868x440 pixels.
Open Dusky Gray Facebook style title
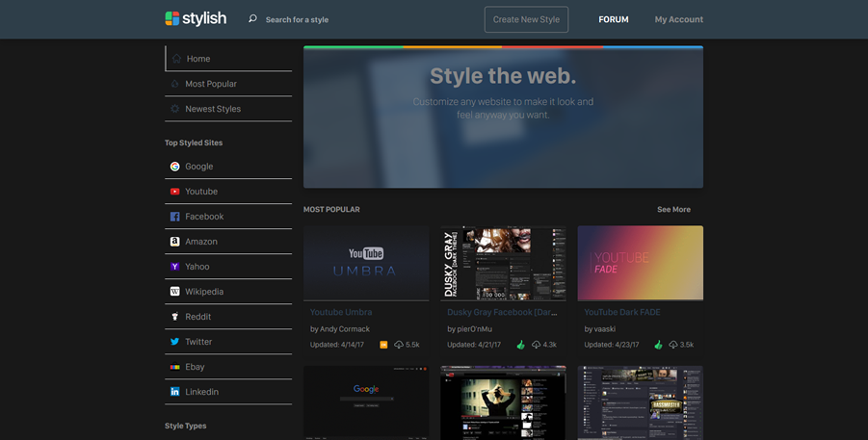point(502,312)
